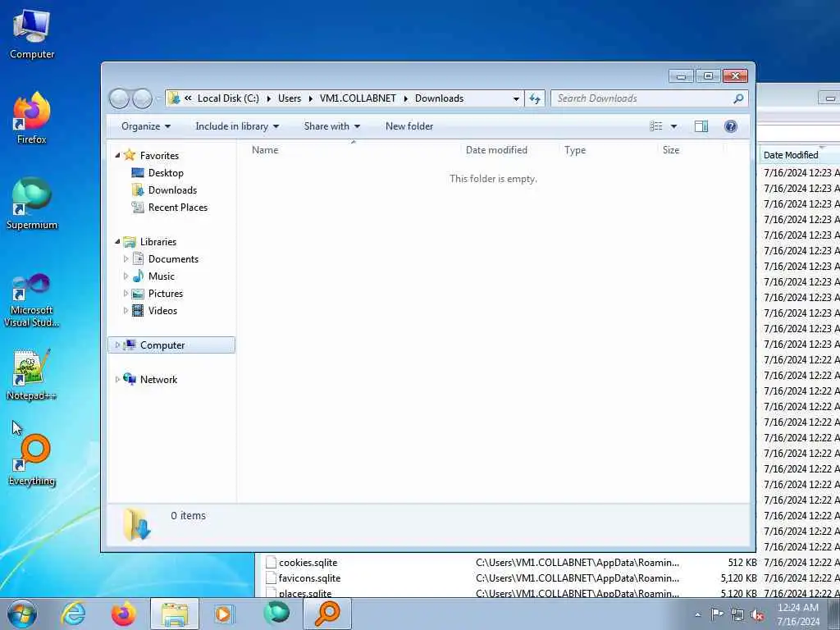Image resolution: width=840 pixels, height=630 pixels.
Task: Open the Computer desktop icon
Action: 32,34
